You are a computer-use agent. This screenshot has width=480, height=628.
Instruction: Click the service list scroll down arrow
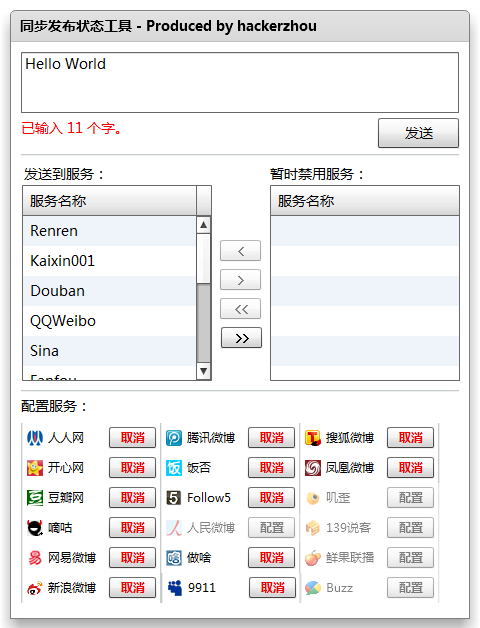coord(204,371)
